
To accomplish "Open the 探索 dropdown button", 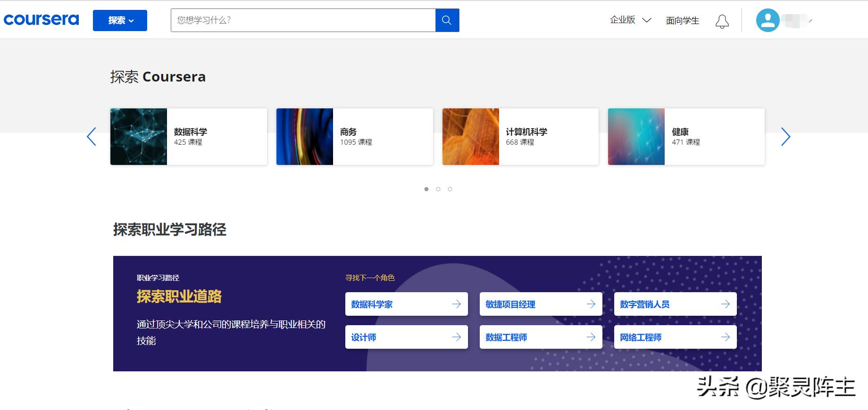I will [120, 20].
